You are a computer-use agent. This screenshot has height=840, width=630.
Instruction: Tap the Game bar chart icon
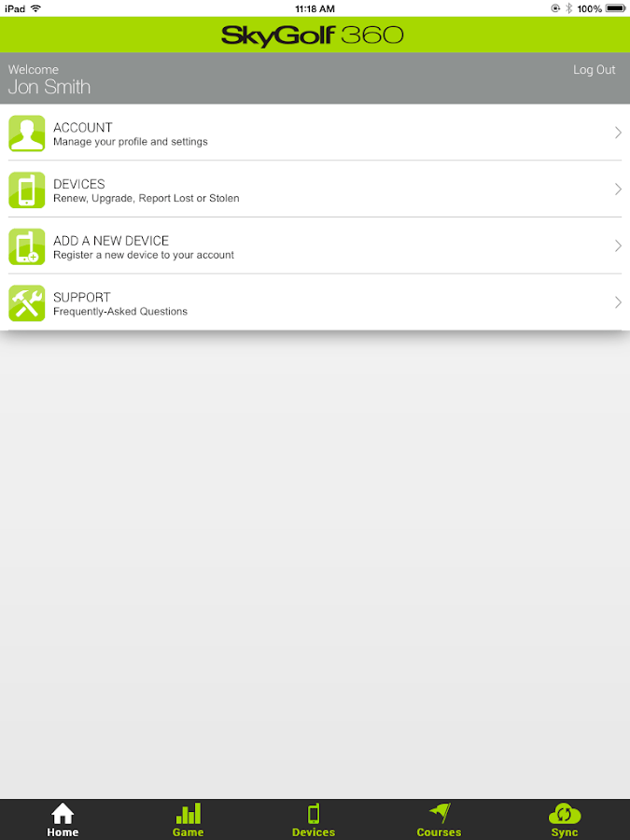pyautogui.click(x=188, y=813)
